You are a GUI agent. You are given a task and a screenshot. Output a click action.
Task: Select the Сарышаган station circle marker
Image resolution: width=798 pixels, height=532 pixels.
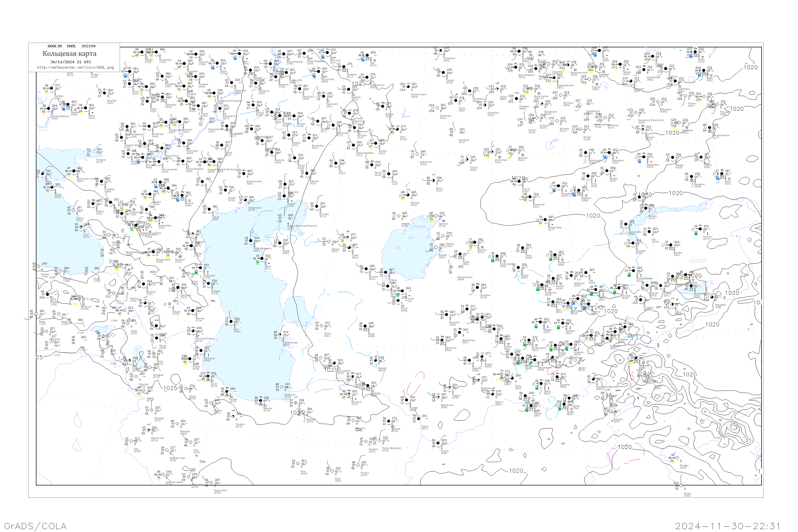(x=626, y=224)
